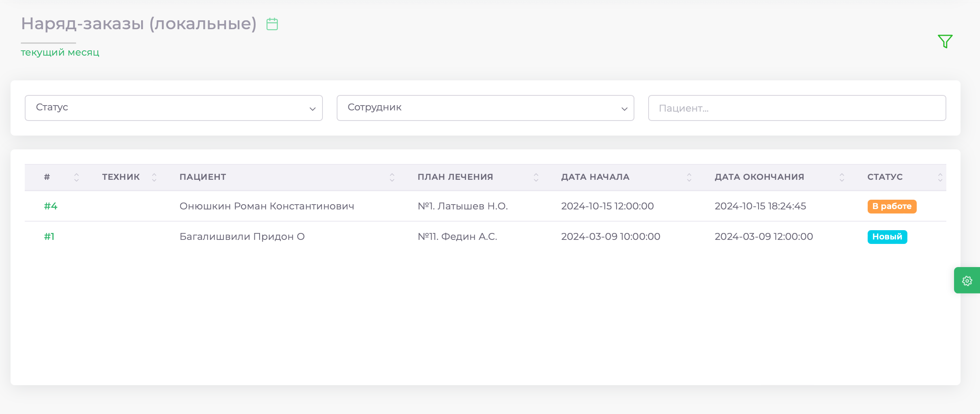Sort by Статус column sort arrows
Image resolution: width=980 pixels, height=414 pixels.
point(940,177)
